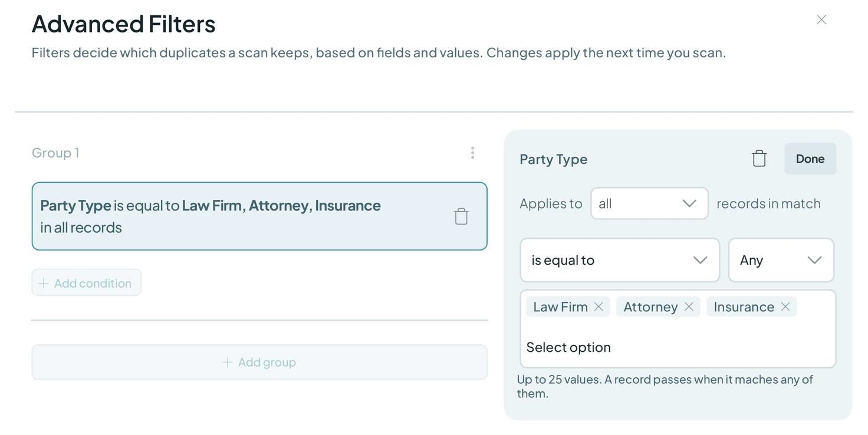
Task: Add a condition to Group 1
Action: coord(86,283)
